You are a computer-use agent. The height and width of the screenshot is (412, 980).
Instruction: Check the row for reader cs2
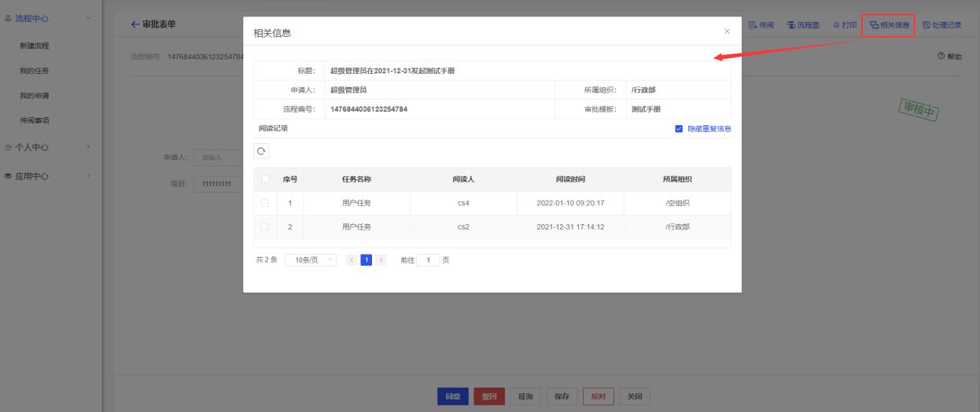tap(265, 226)
